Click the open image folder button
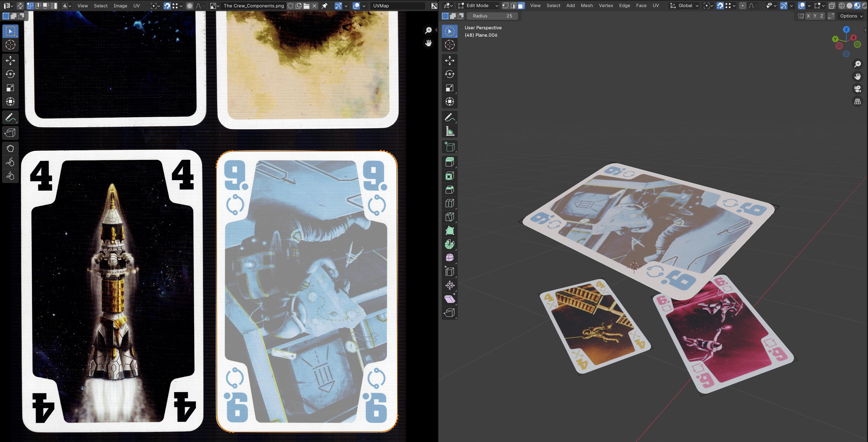868x442 pixels. (x=306, y=6)
